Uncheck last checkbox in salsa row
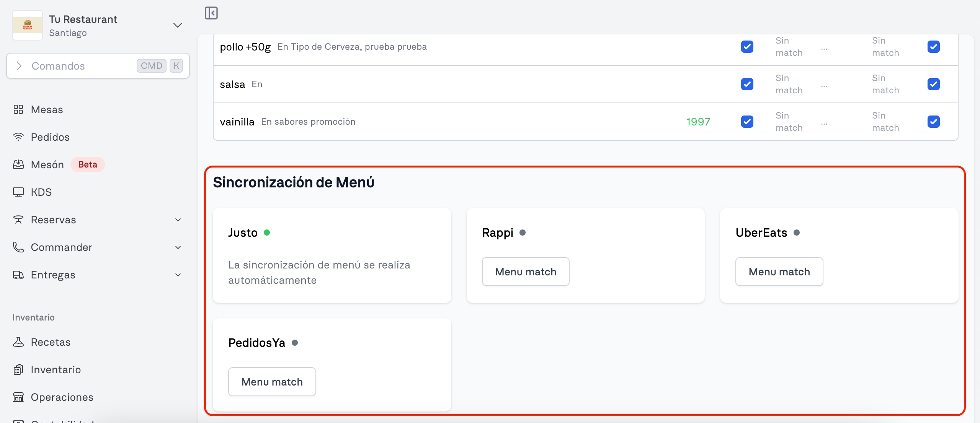980x423 pixels. (x=934, y=84)
